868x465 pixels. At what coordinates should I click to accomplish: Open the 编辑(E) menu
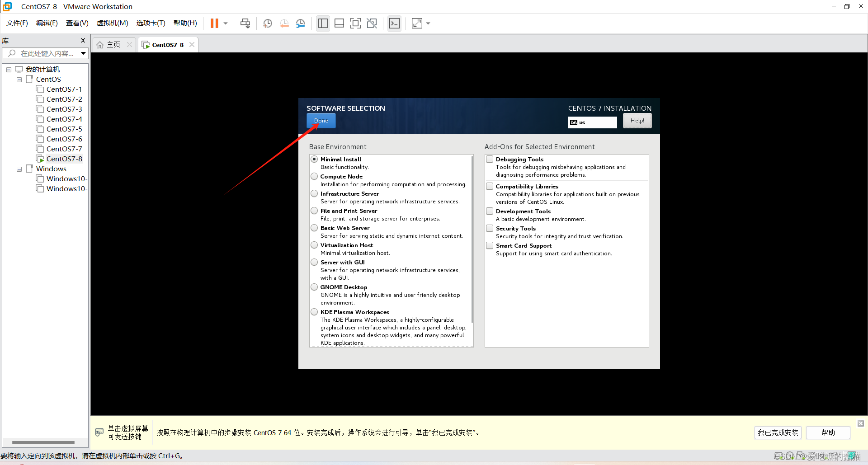tap(47, 23)
